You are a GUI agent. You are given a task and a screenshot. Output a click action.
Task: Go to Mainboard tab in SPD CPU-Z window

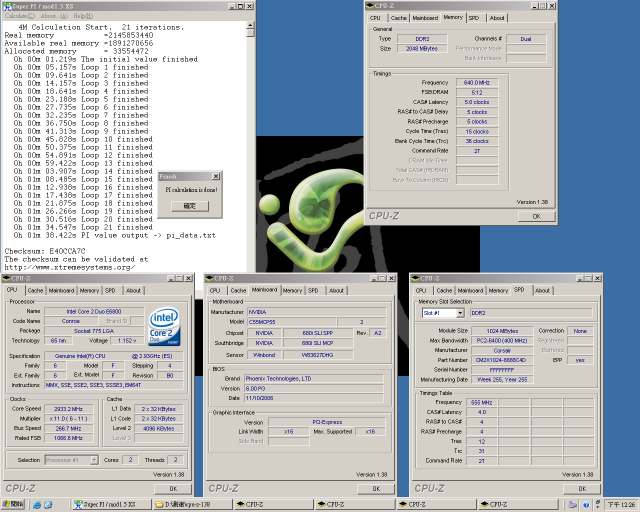[470, 290]
